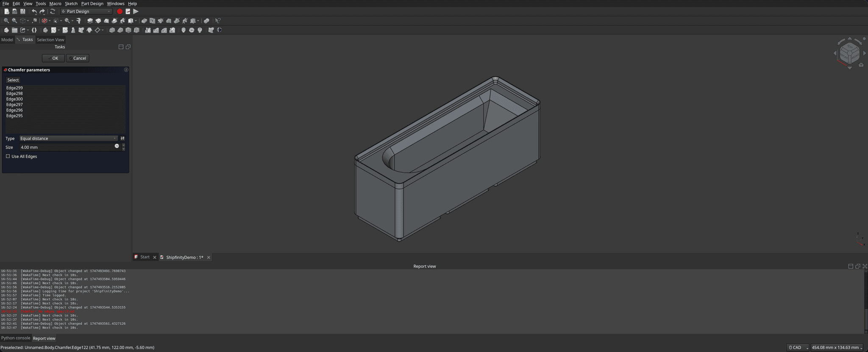The height and width of the screenshot is (352, 868).
Task: Open the Measure caliper tool
Action: pos(79,20)
